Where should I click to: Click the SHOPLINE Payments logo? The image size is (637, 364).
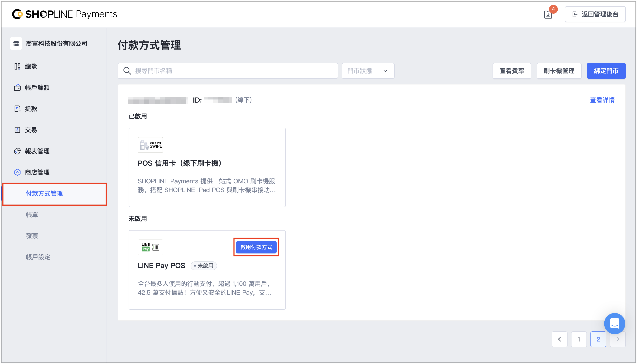[65, 14]
